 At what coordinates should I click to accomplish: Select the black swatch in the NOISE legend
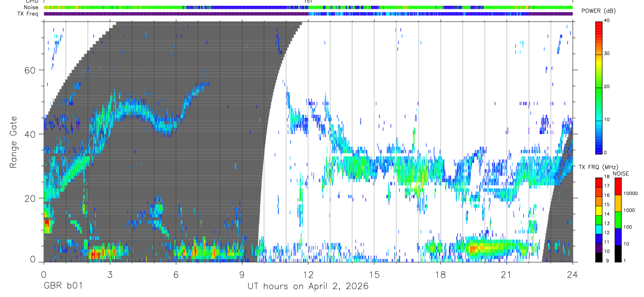tap(618, 254)
